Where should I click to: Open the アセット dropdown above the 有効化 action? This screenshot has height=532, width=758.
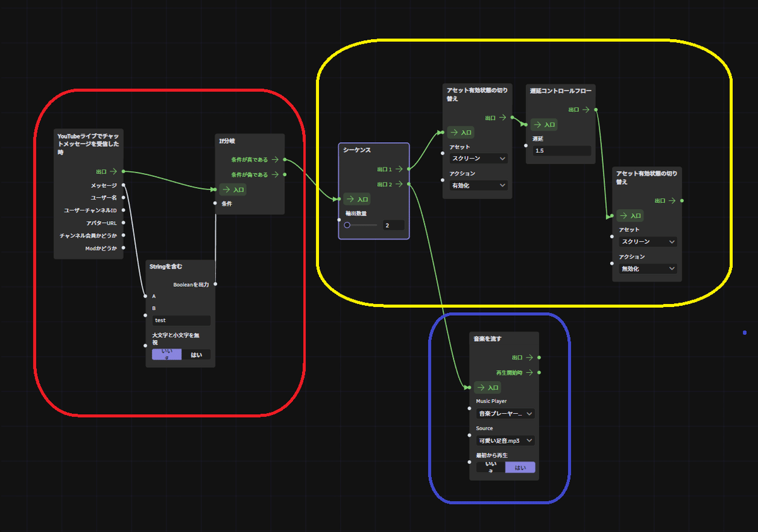(478, 159)
